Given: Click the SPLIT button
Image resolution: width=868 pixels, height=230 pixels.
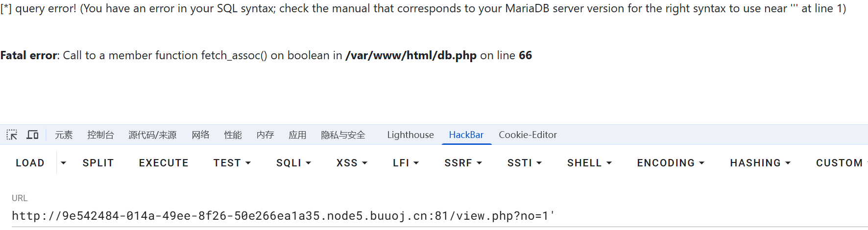Looking at the screenshot, I should [98, 163].
